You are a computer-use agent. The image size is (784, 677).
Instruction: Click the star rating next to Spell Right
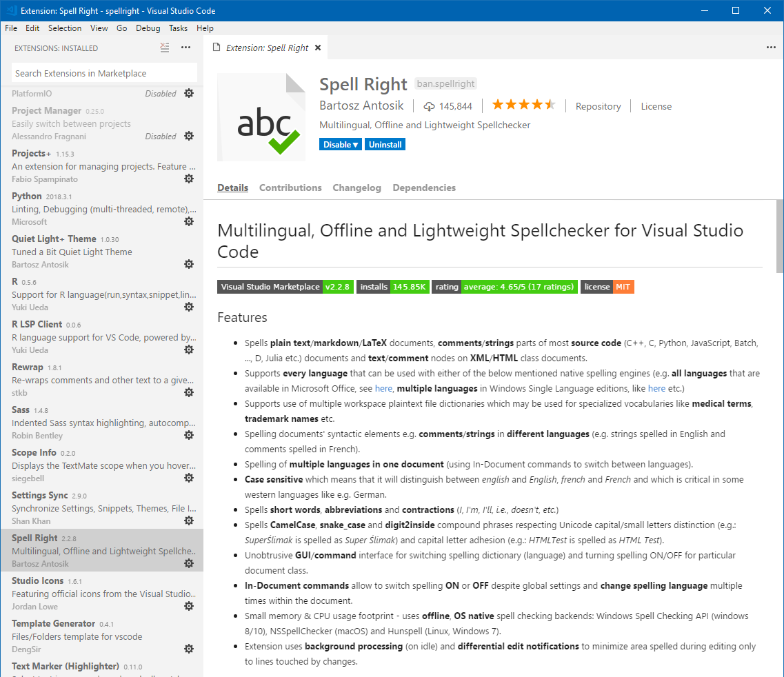click(x=523, y=104)
